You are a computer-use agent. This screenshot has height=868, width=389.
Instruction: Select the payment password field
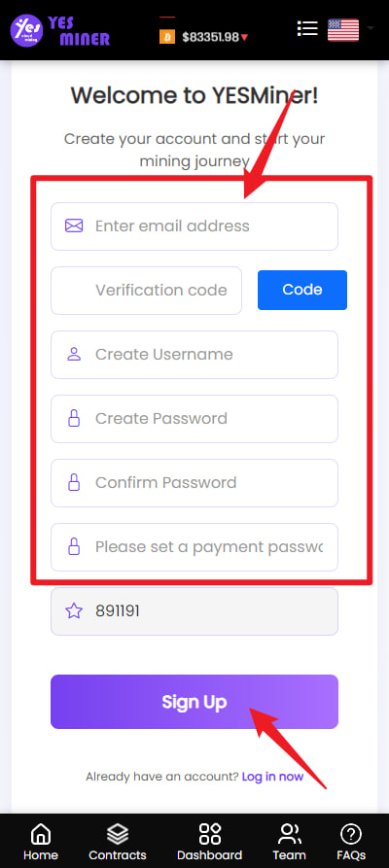point(194,547)
